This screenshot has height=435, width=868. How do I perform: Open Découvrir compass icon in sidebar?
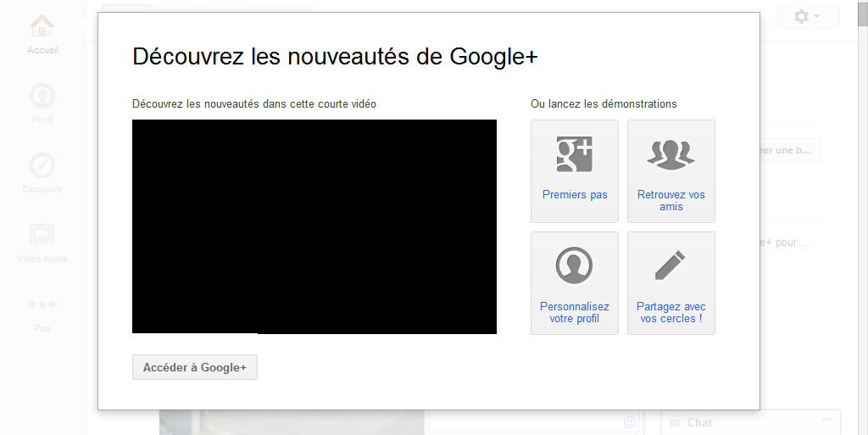click(x=42, y=165)
